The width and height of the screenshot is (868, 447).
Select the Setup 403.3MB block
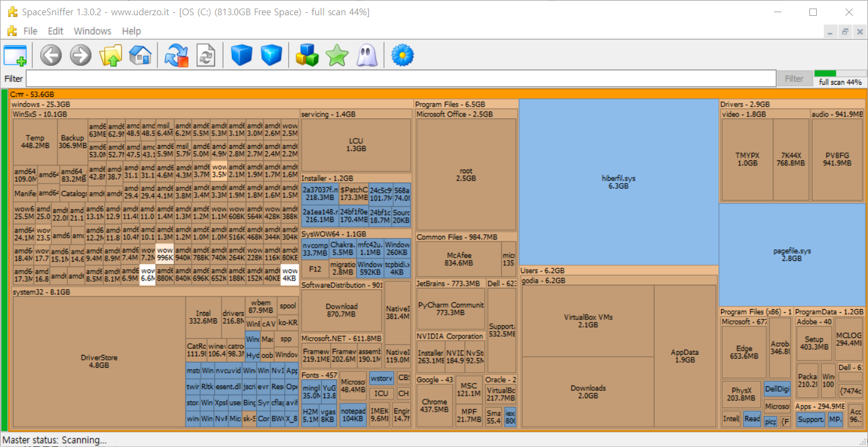814,343
